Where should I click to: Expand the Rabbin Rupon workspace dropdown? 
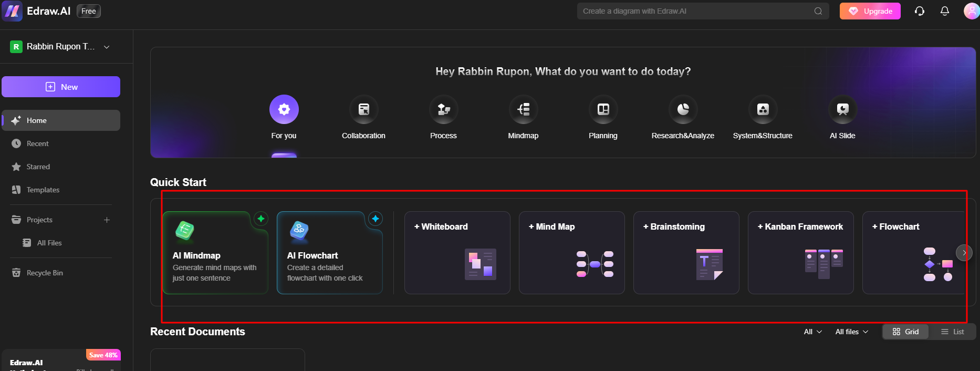107,47
